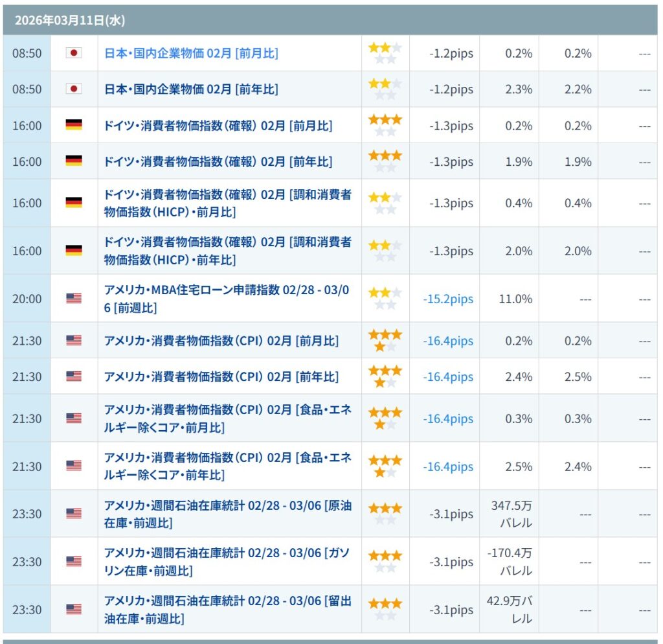Click the US flag in the 原油在庫 row
The width and height of the screenshot is (663, 644).
(x=74, y=514)
